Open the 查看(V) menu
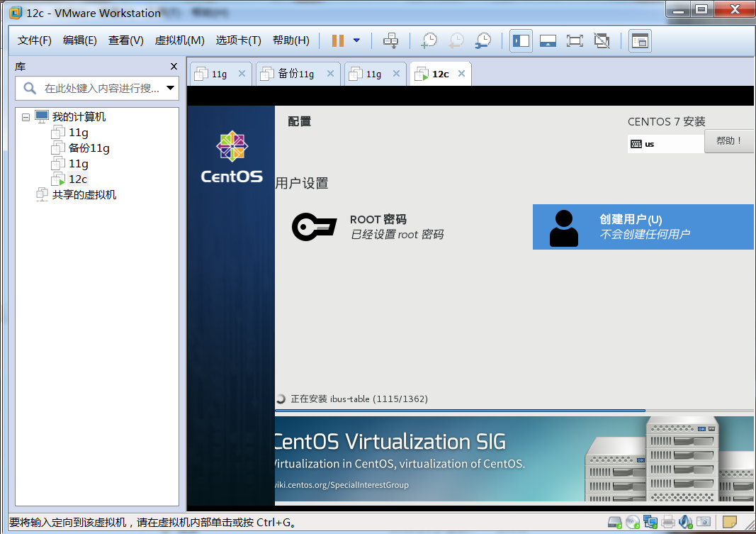The height and width of the screenshot is (534, 756). 126,40
